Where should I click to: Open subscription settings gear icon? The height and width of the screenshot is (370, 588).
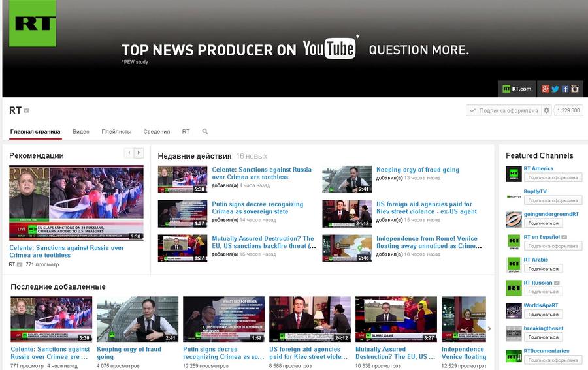click(x=547, y=110)
